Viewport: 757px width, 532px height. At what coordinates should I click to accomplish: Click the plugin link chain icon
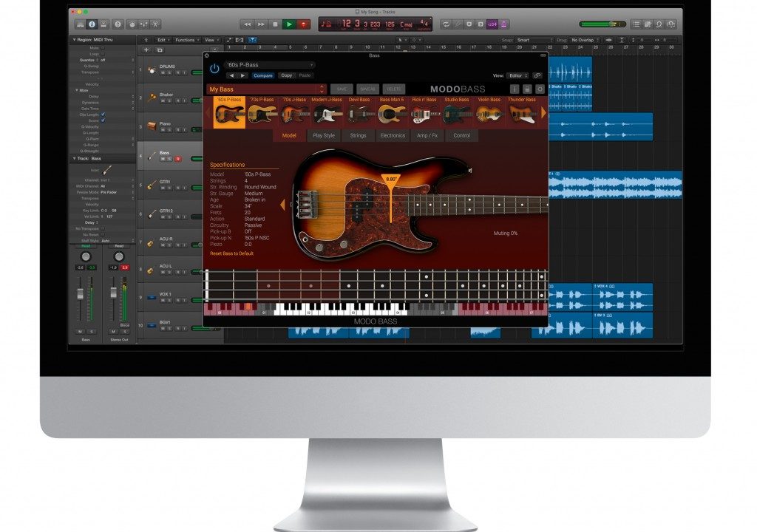coord(537,76)
